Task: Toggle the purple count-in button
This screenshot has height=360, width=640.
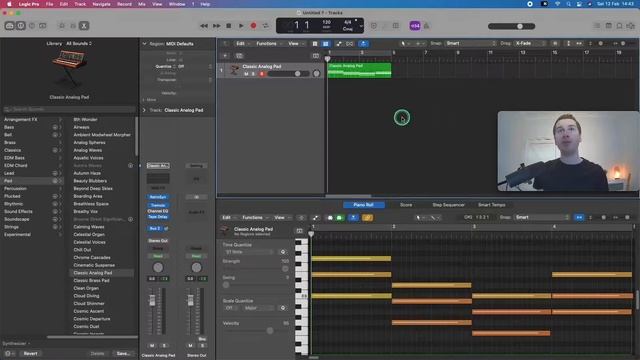Action: (415, 26)
